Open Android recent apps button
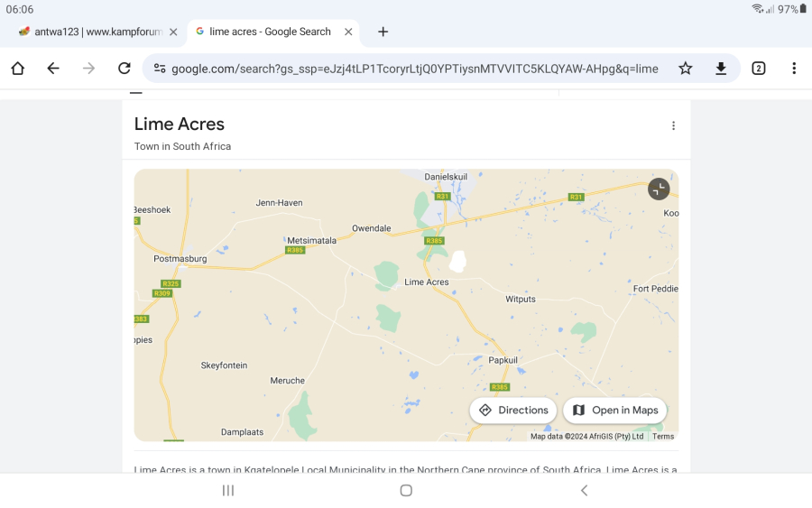The width and height of the screenshot is (812, 508). (x=228, y=490)
